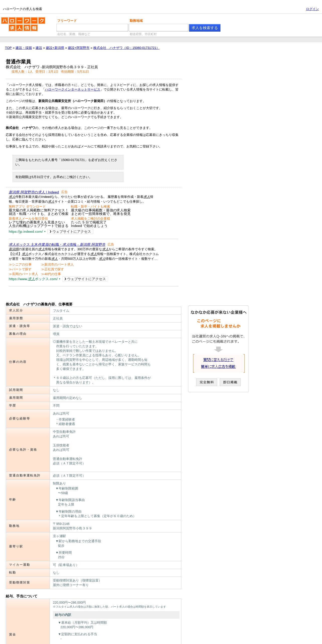Click the 給与の内訳 header bar
Viewport: 322px width, 644px height.
[116, 615]
